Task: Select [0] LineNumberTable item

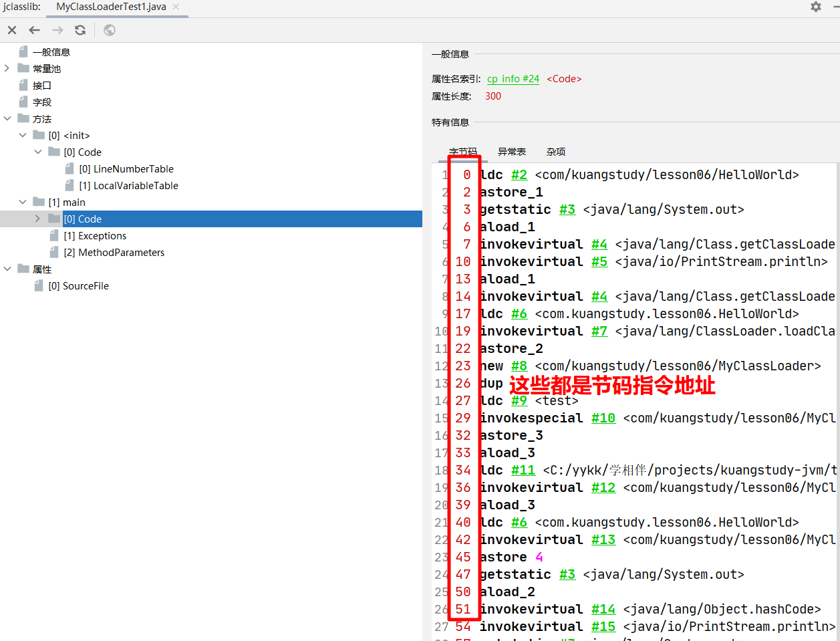Action: (126, 168)
